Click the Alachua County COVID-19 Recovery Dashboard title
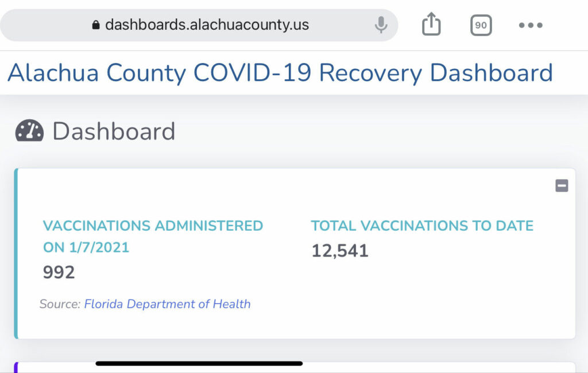The image size is (588, 373). coord(280,73)
